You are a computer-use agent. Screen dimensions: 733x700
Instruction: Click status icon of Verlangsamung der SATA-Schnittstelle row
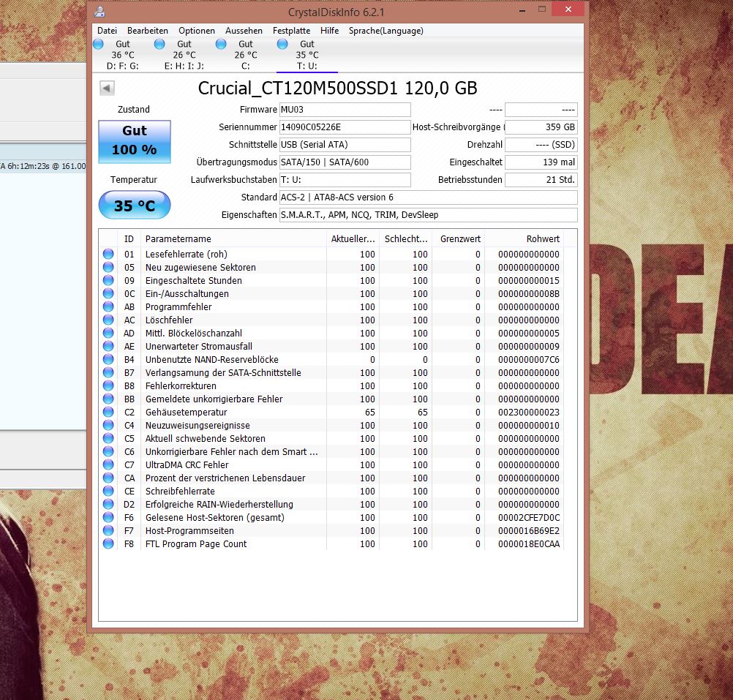pos(108,372)
